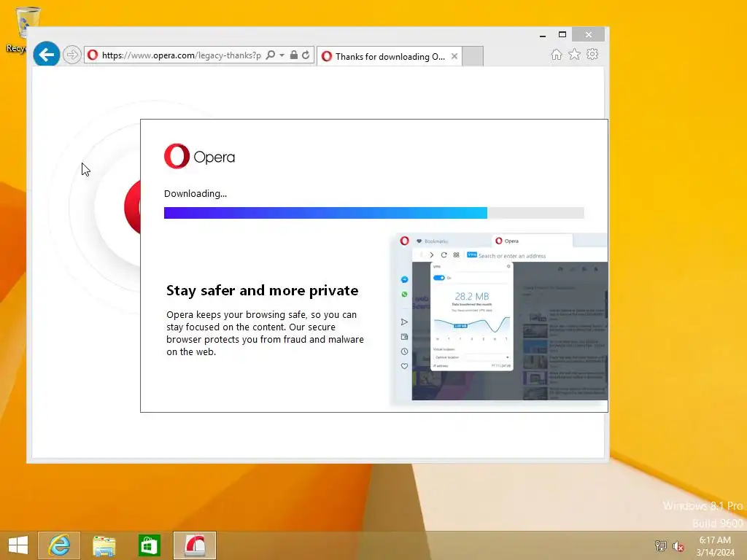Viewport: 747px width, 560px height.
Task: Click the forward navigation arrow in Internet Explorer
Action: (72, 55)
